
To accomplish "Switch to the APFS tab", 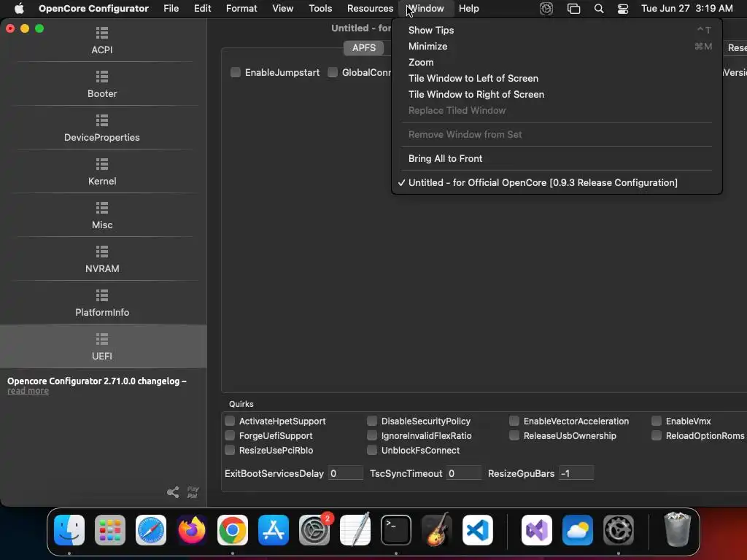I will click(364, 47).
